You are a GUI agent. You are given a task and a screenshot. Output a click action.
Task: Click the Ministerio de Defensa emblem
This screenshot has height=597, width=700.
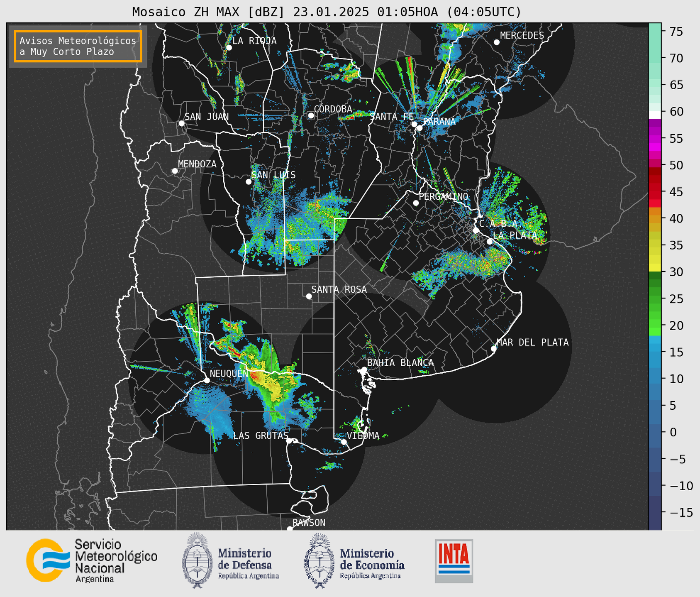[197, 560]
